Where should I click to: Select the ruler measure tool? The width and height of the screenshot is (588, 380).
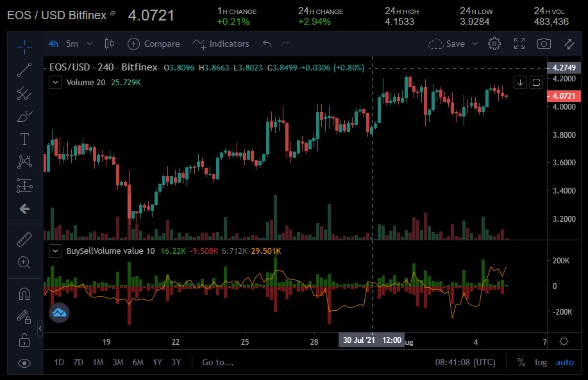(24, 240)
